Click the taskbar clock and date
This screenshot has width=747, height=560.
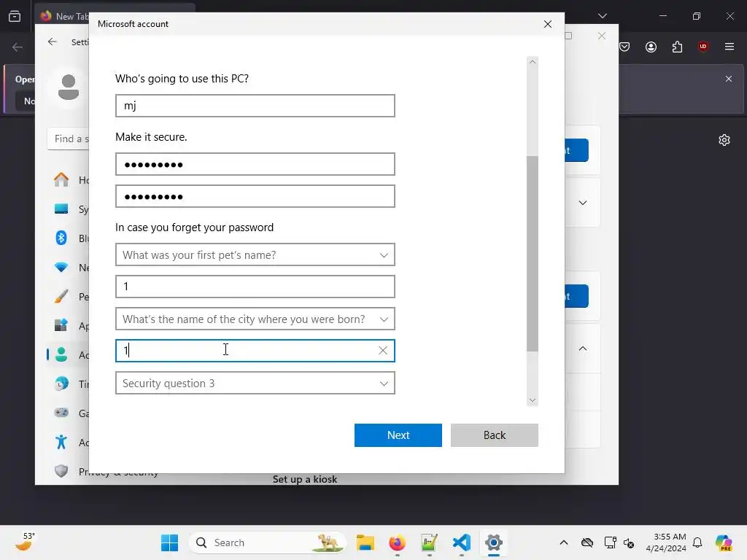[x=665, y=542]
